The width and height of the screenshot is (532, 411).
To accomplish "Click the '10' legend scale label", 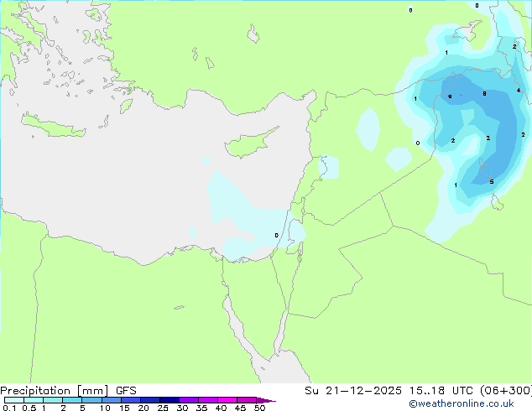I will [x=105, y=408].
